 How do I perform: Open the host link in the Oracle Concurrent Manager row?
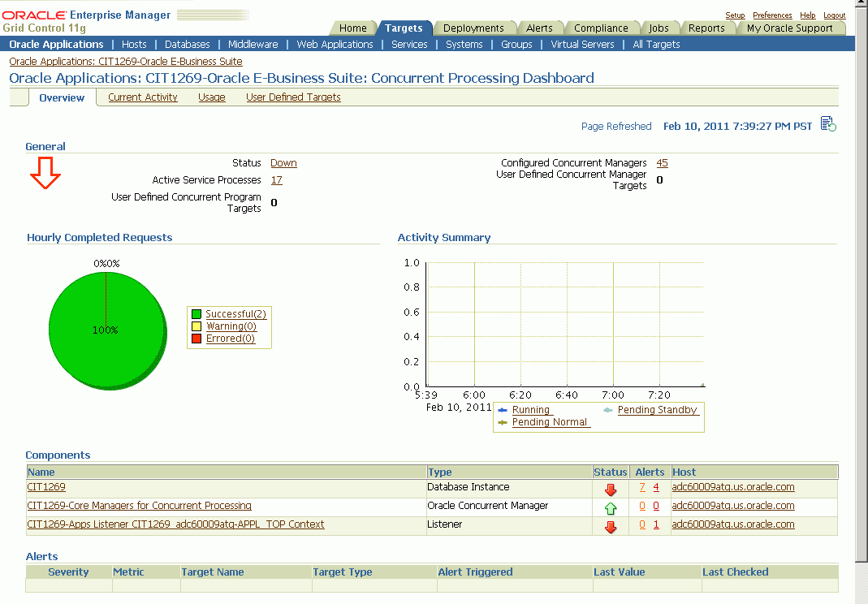point(733,506)
